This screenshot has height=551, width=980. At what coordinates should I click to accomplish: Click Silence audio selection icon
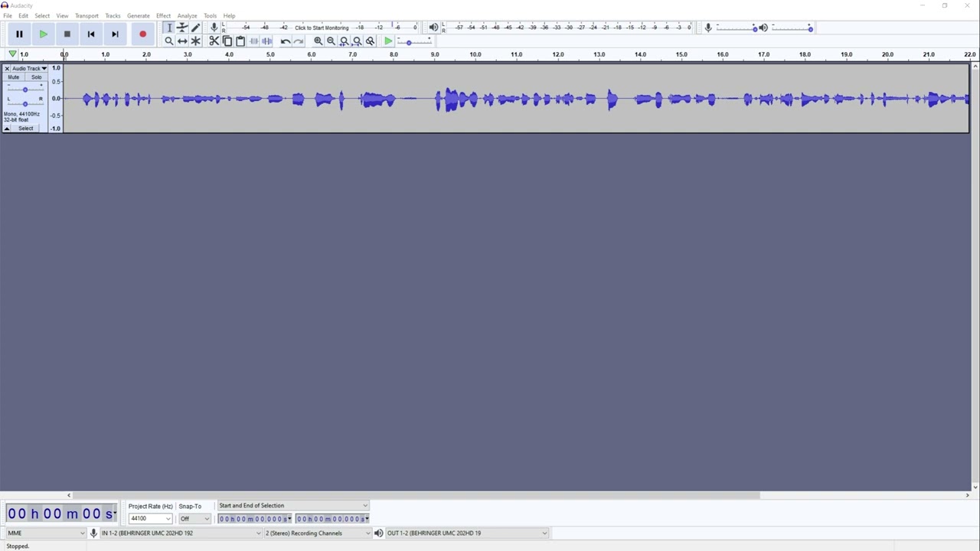click(x=266, y=41)
